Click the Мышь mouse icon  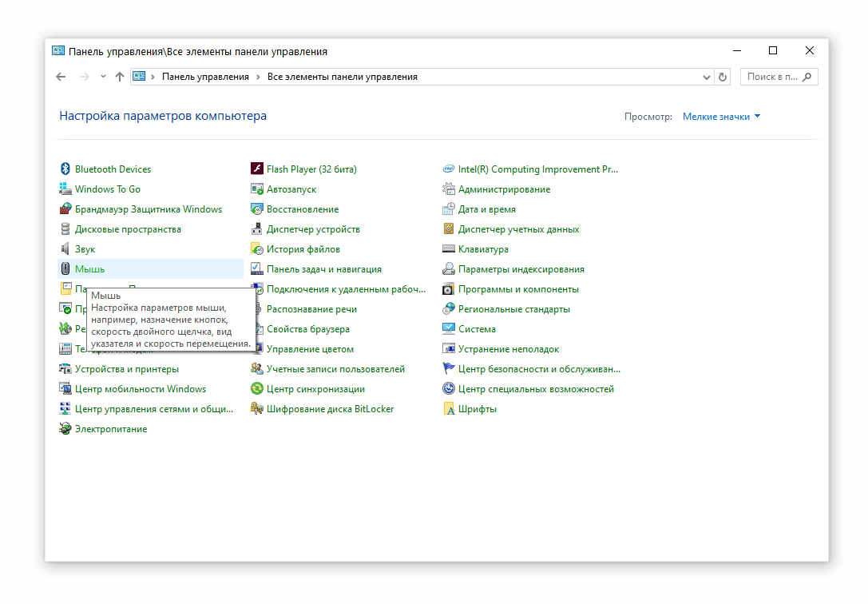point(65,268)
